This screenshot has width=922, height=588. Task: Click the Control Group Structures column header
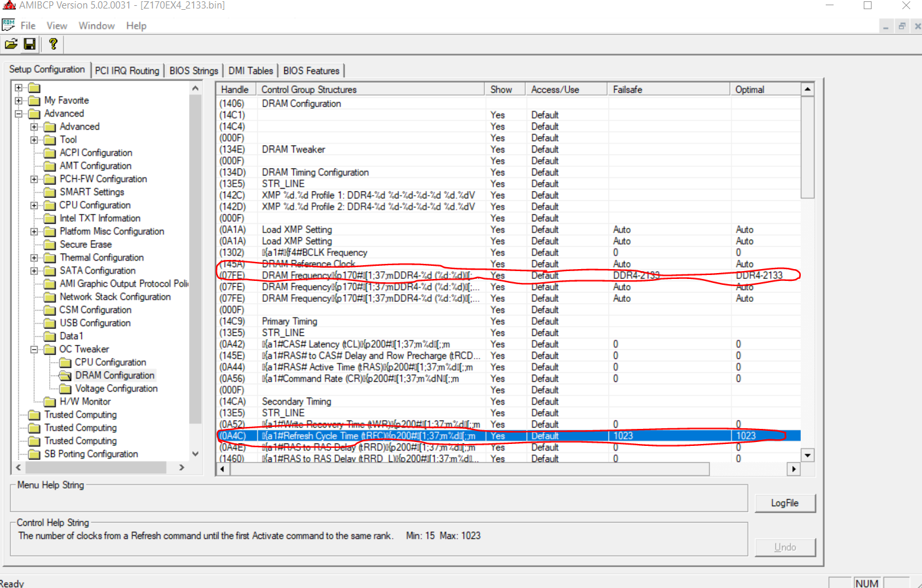click(x=371, y=90)
